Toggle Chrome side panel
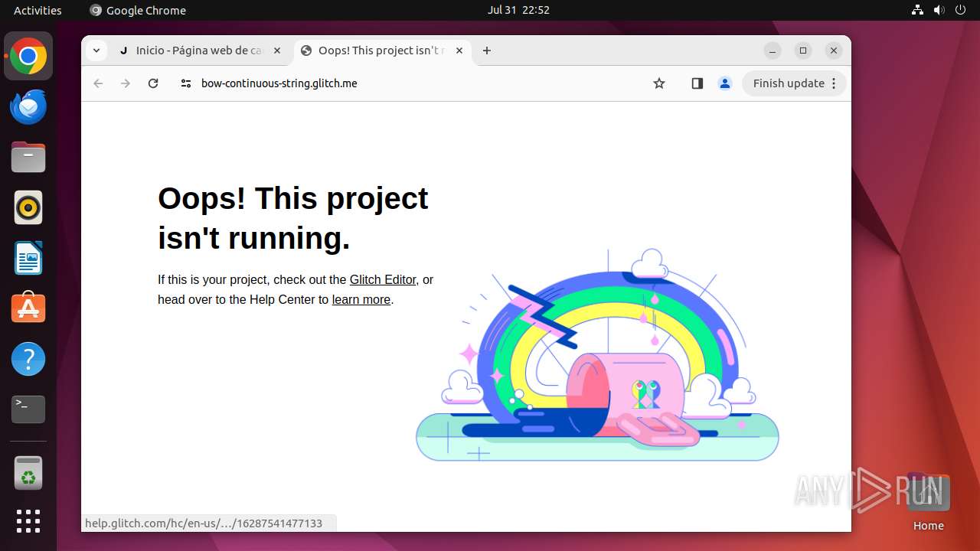The width and height of the screenshot is (980, 551). click(697, 83)
